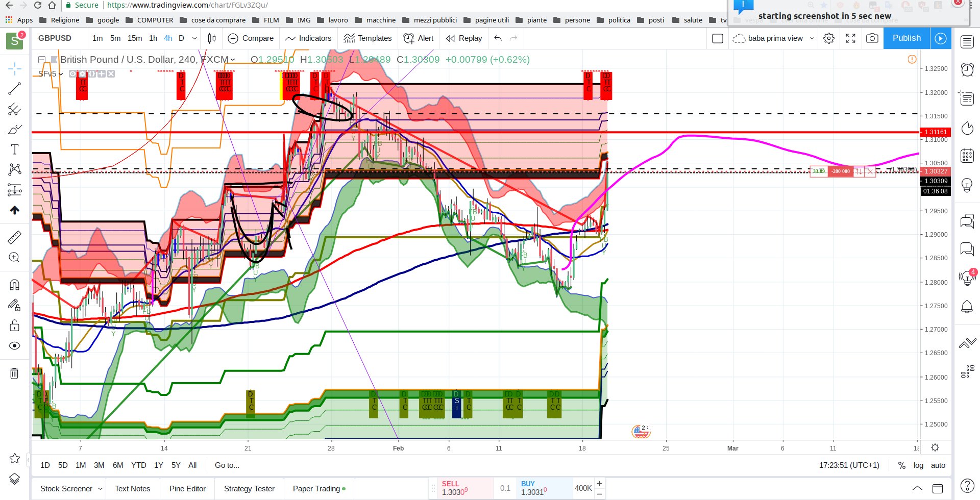Expand the bottom panel with up chevron
Image resolution: width=980 pixels, height=500 pixels.
[917, 488]
